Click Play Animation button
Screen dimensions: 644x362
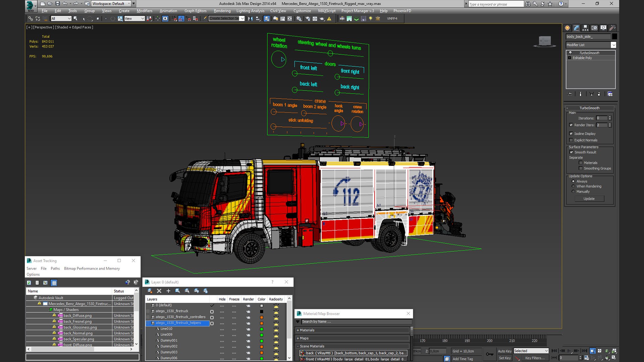[569, 351]
